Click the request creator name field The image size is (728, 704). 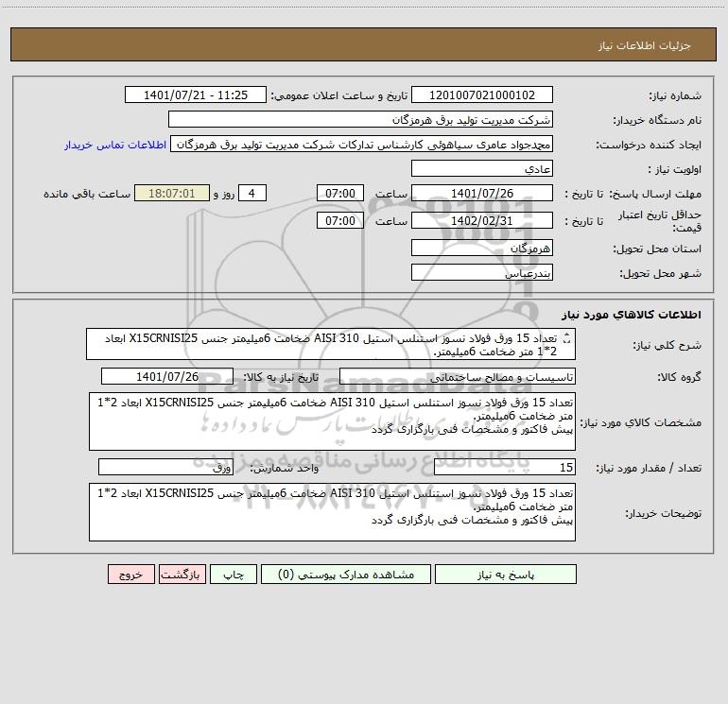[x=362, y=144]
